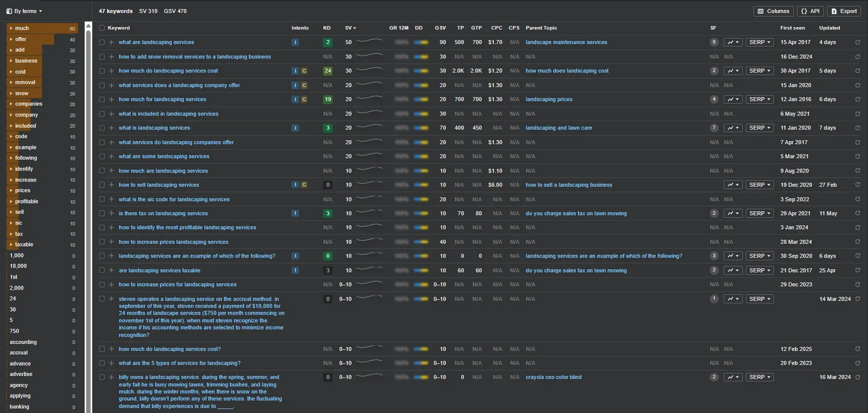The height and width of the screenshot is (413, 868).
Task: Sort the table by the SV column header
Action: click(350, 28)
